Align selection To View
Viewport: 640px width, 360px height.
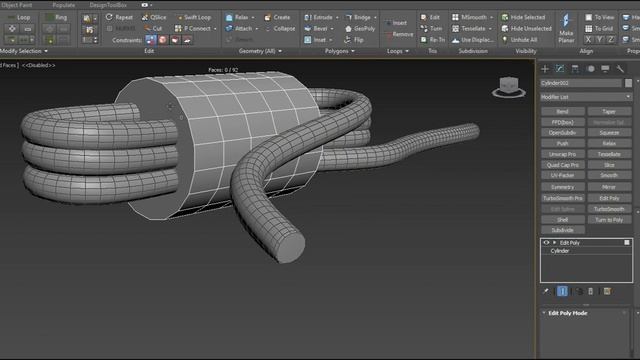coord(599,17)
